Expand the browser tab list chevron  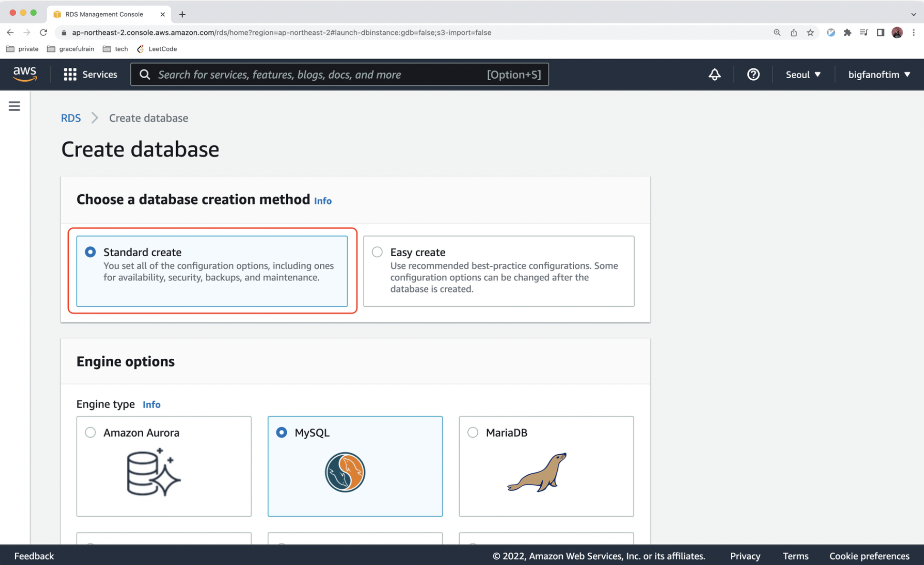point(913,14)
